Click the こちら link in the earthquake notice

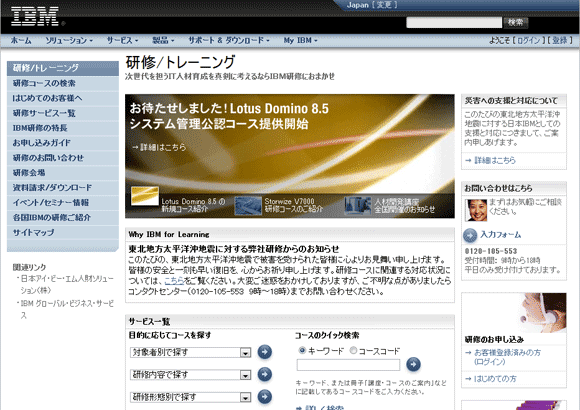[x=174, y=280]
